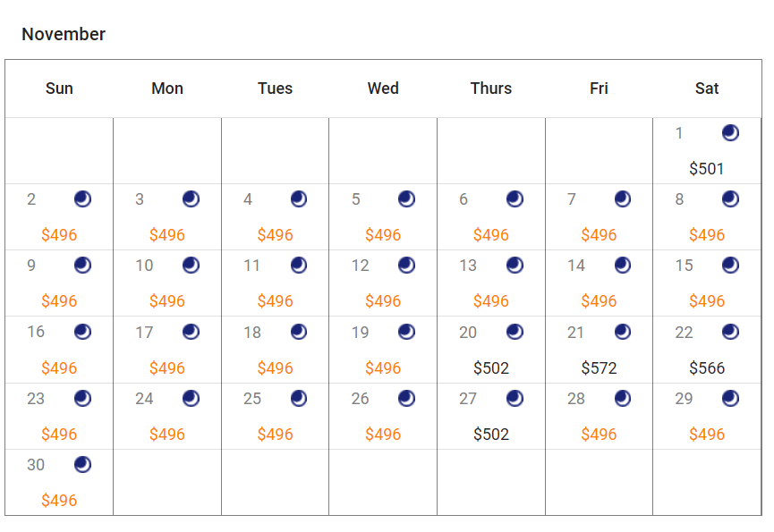
Task: Choose the $566 rate on November 22
Action: pyautogui.click(x=707, y=367)
